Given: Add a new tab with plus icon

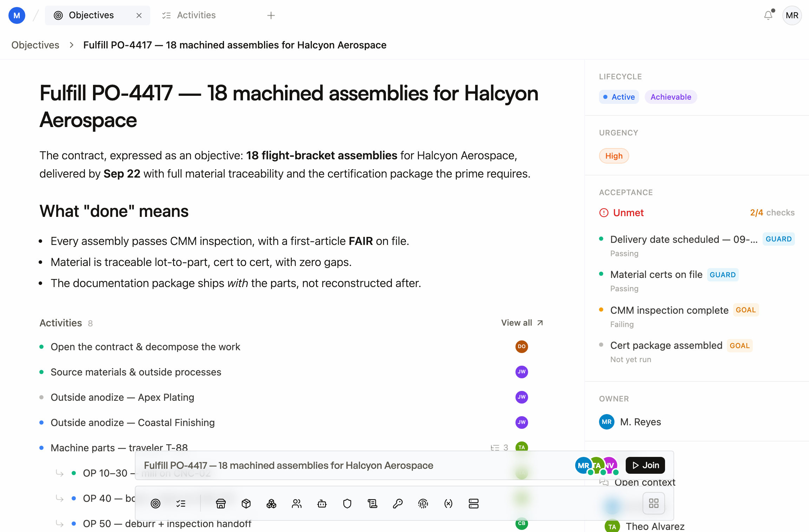Looking at the screenshot, I should pyautogui.click(x=271, y=15).
